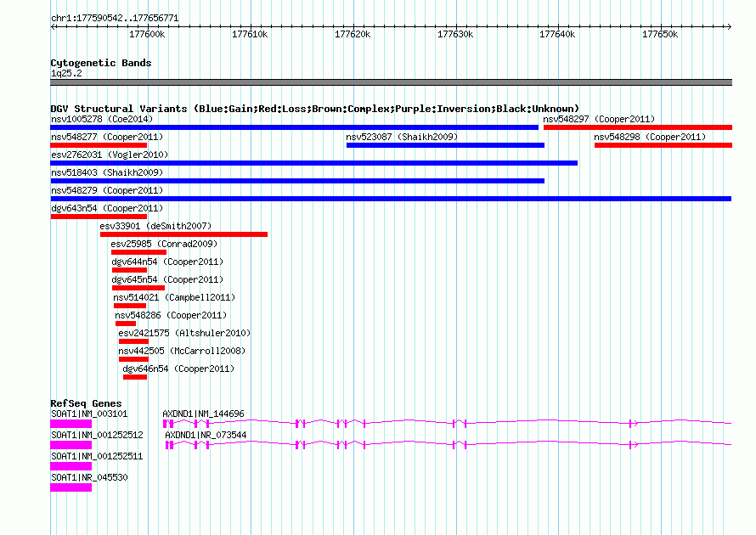Click the magenta SOAT1|NM_003101 gene block
Image resolution: width=756 pixels, height=535 pixels.
[71, 424]
